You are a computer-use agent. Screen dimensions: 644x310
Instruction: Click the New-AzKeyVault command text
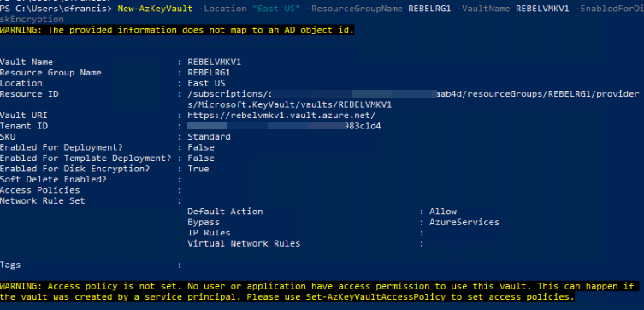(155, 9)
